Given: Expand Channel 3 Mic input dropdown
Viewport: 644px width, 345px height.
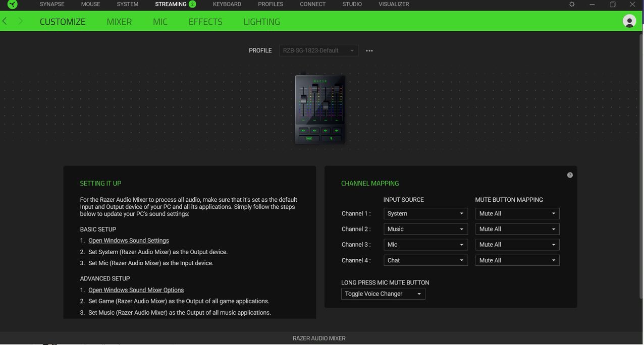Looking at the screenshot, I should (x=425, y=245).
